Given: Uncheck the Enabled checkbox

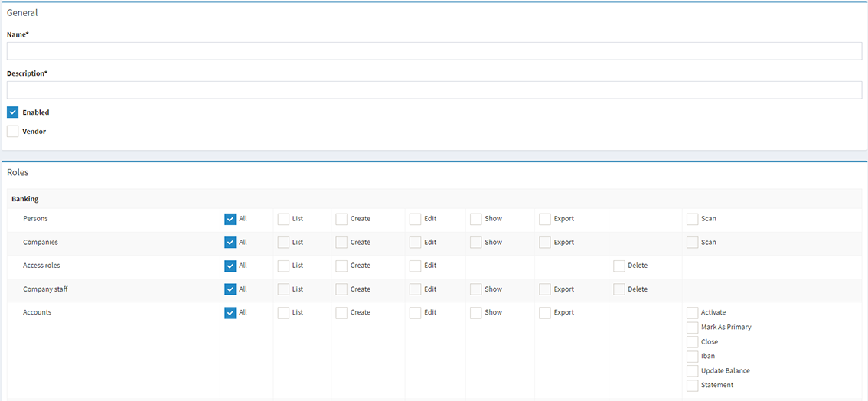Looking at the screenshot, I should coord(13,112).
